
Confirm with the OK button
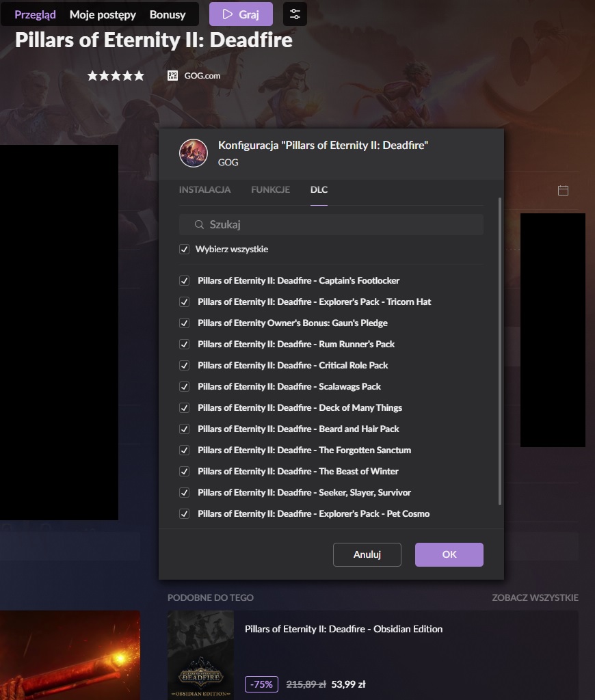pyautogui.click(x=449, y=555)
